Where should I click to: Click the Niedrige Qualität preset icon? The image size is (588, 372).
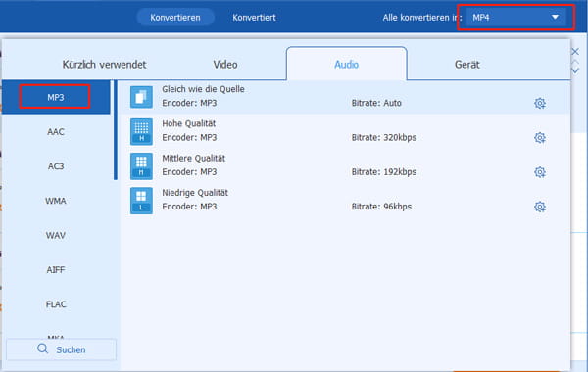point(141,201)
